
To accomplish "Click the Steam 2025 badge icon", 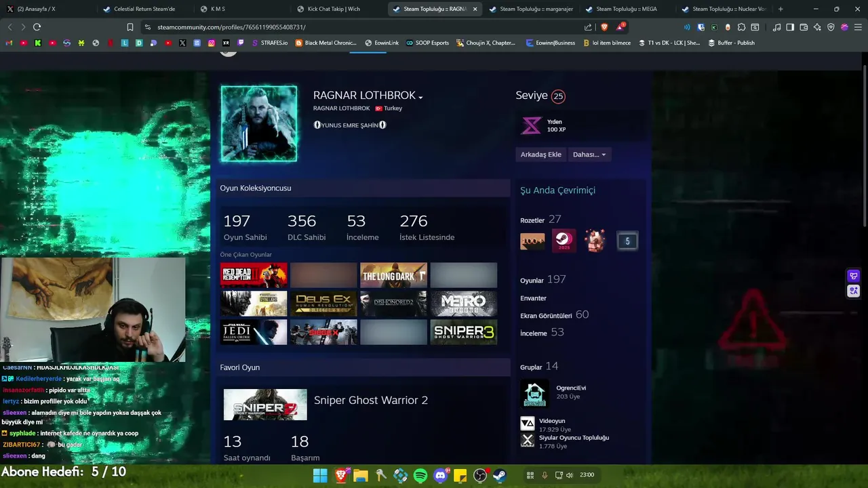I will coord(564,241).
